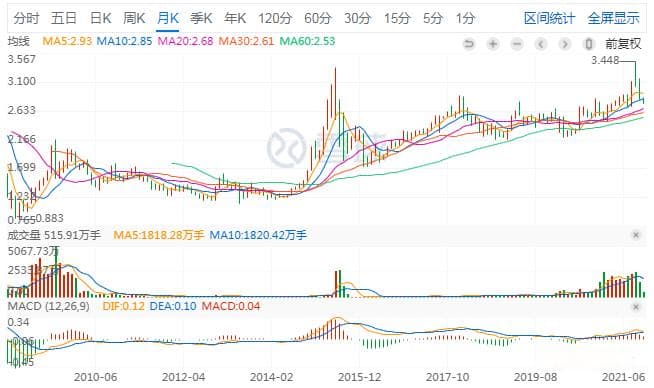Click the 2014-02 date axis label
The width and height of the screenshot is (654, 388).
[x=272, y=377]
